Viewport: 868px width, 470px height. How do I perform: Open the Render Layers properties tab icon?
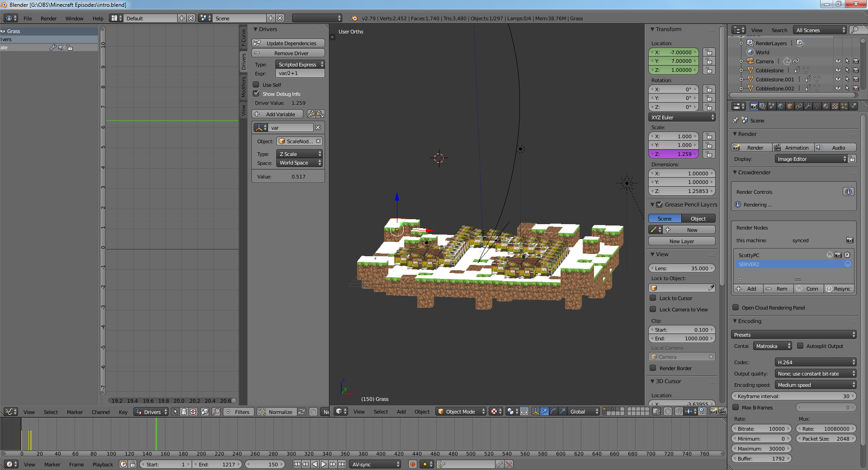pos(763,106)
